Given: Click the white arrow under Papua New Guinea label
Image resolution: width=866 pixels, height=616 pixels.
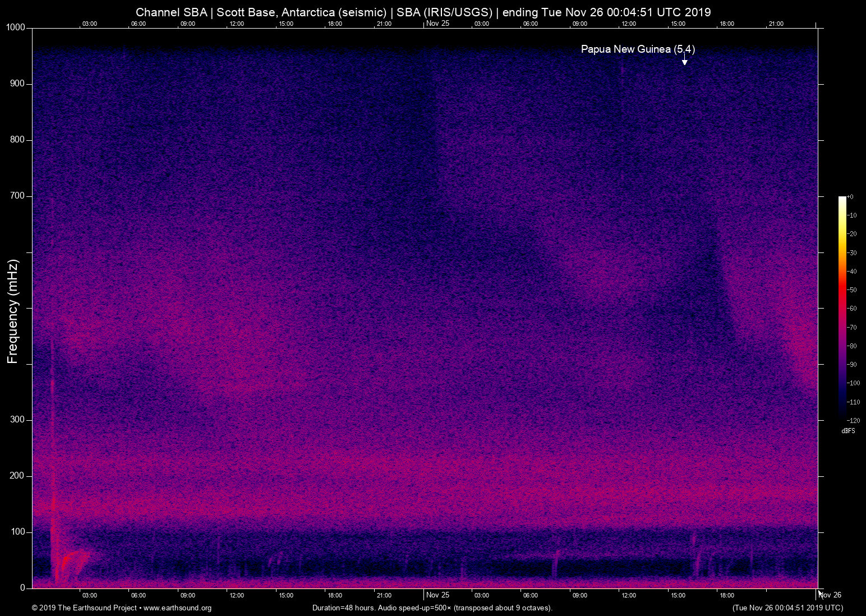Looking at the screenshot, I should tap(684, 61).
